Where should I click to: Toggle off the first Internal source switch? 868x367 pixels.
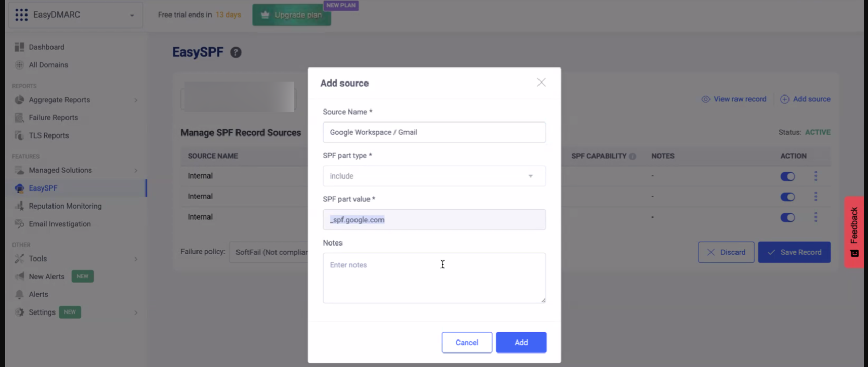coord(787,176)
